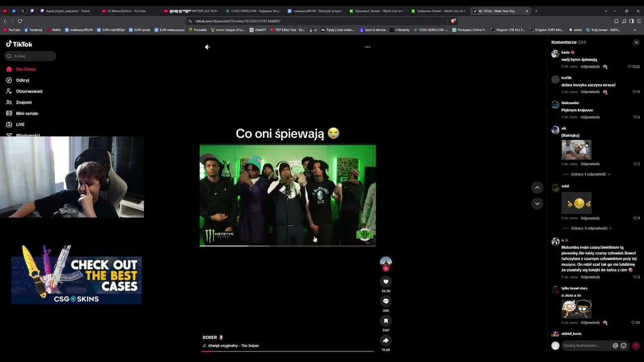Image resolution: width=644 pixels, height=362 pixels.
Task: Seek in the video using the bottom progress bar
Action: click(x=288, y=351)
